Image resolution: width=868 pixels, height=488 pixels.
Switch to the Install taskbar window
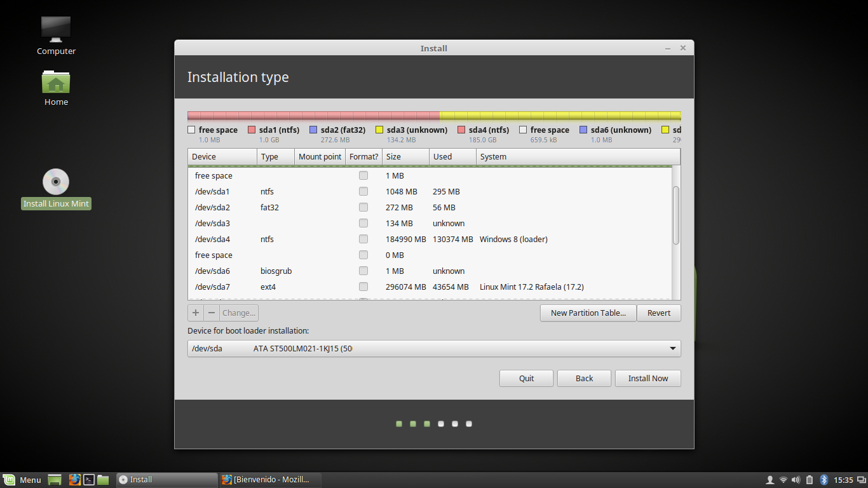[x=166, y=480]
